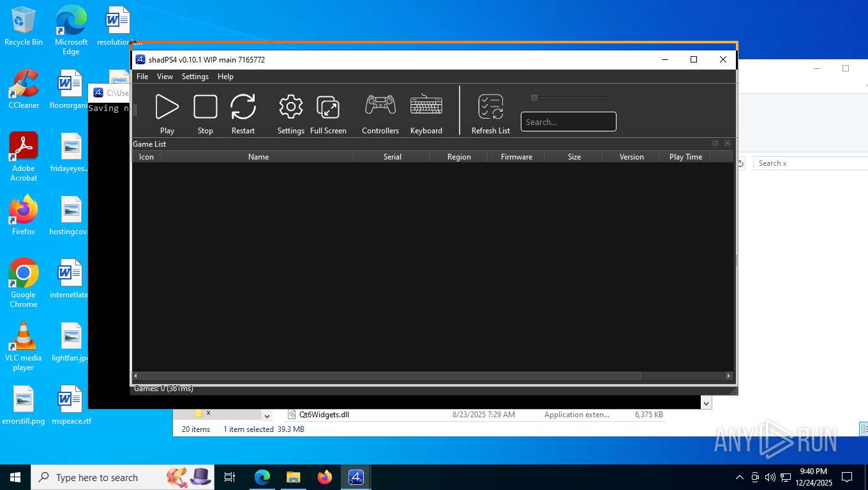Sort game list by Version column

[x=631, y=157]
